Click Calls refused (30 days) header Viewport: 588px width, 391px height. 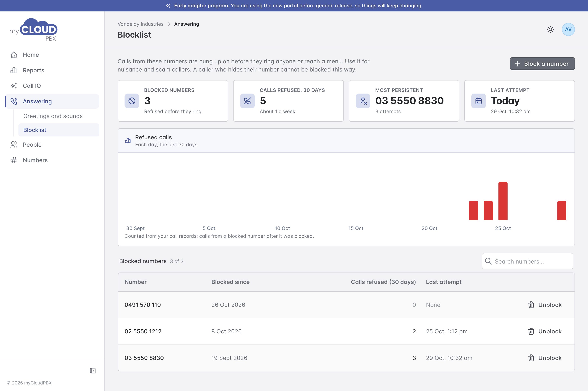coord(383,282)
